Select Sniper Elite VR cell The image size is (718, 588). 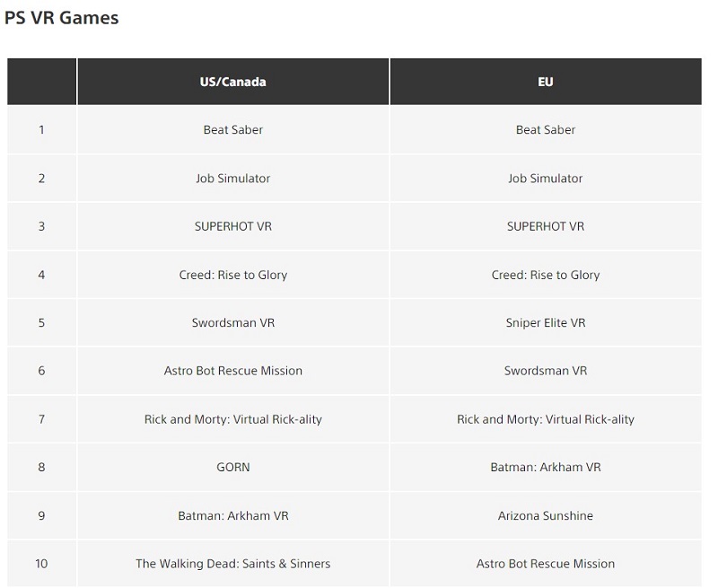pos(546,323)
